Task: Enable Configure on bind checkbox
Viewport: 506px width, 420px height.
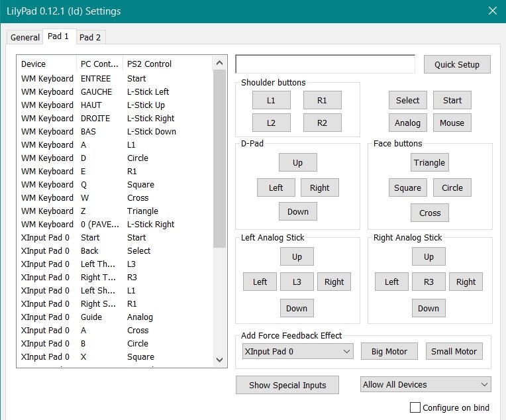Action: coord(415,407)
